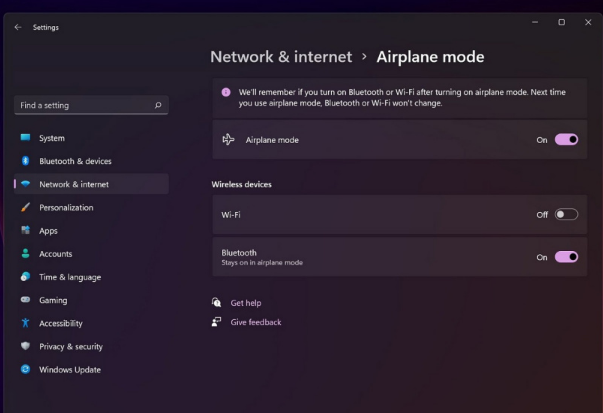Click the back arrow icon
The height and width of the screenshot is (413, 603).
[x=18, y=27]
